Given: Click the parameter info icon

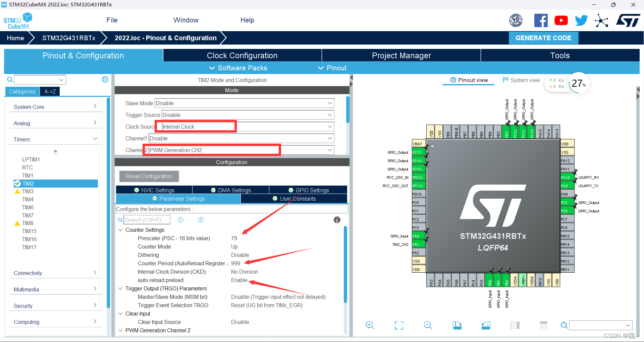Looking at the screenshot, I should pyautogui.click(x=337, y=220).
